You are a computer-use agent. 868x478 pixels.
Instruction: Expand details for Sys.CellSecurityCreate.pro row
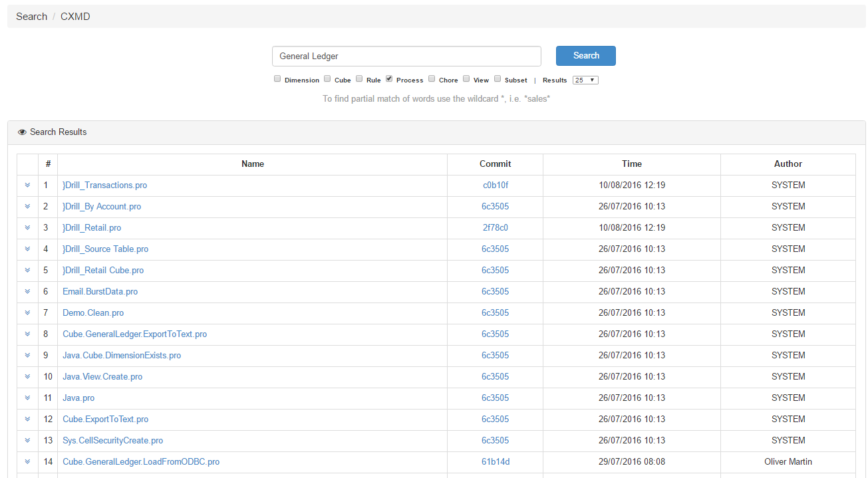click(x=27, y=440)
